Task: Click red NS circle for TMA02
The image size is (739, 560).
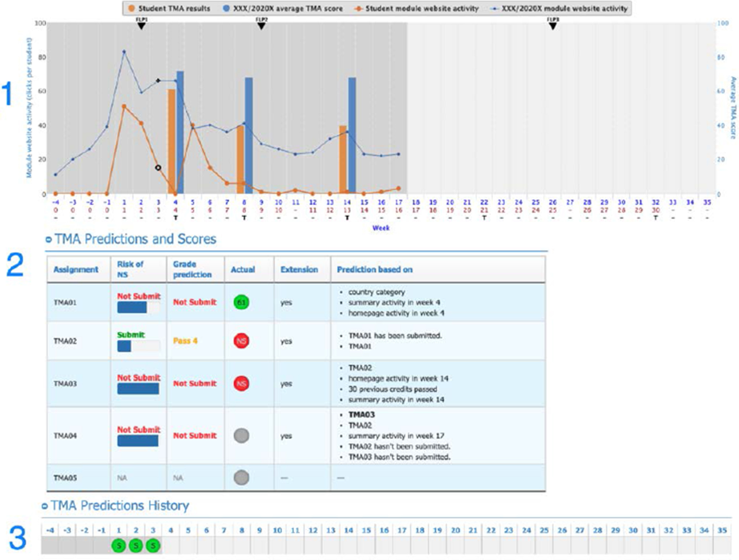Action: point(241,341)
